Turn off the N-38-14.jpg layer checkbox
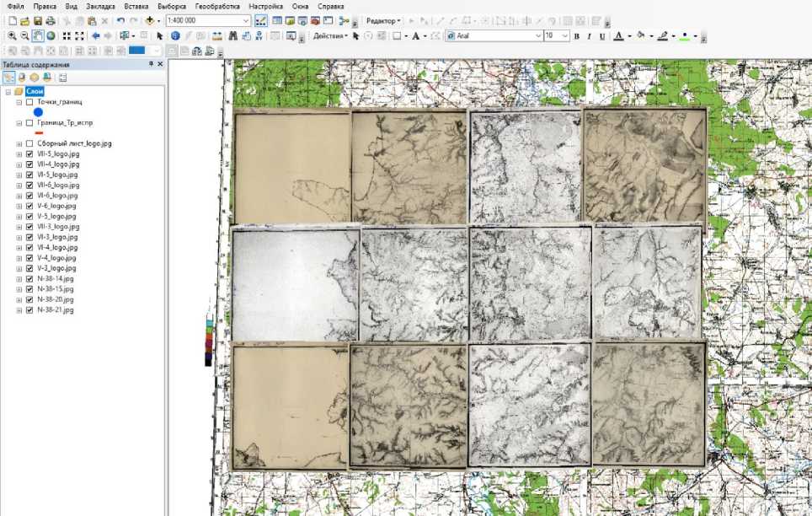 point(30,278)
